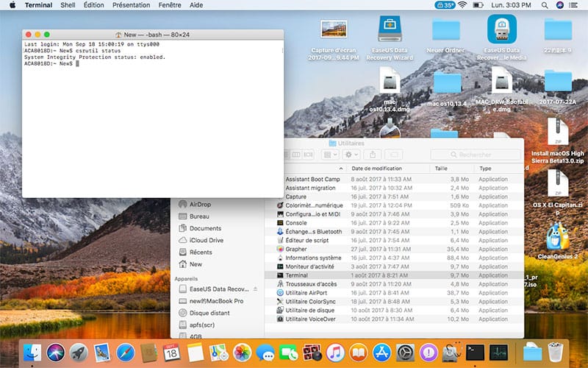Open the action gear dropdown in Finder
Viewport: 588px width, 368px height.
(351, 155)
